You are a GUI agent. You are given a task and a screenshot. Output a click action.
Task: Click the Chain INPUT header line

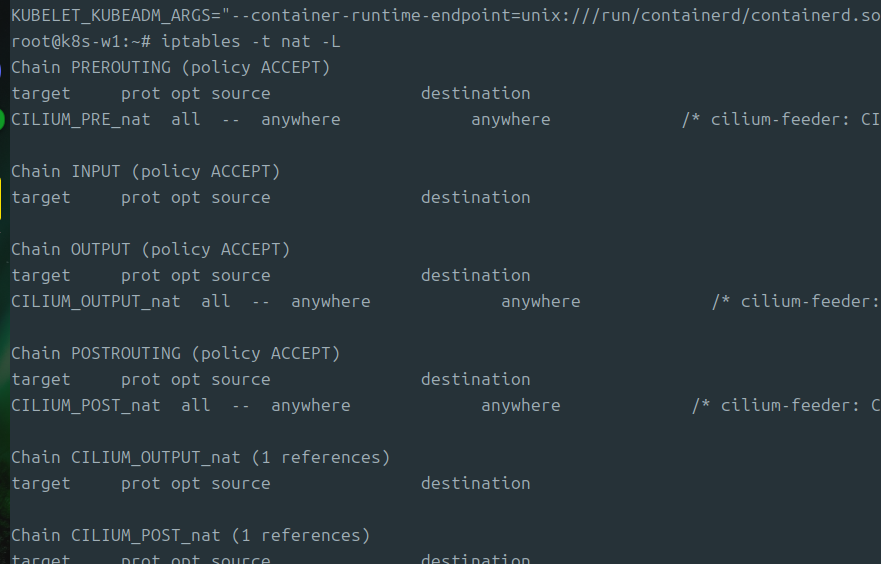146,171
